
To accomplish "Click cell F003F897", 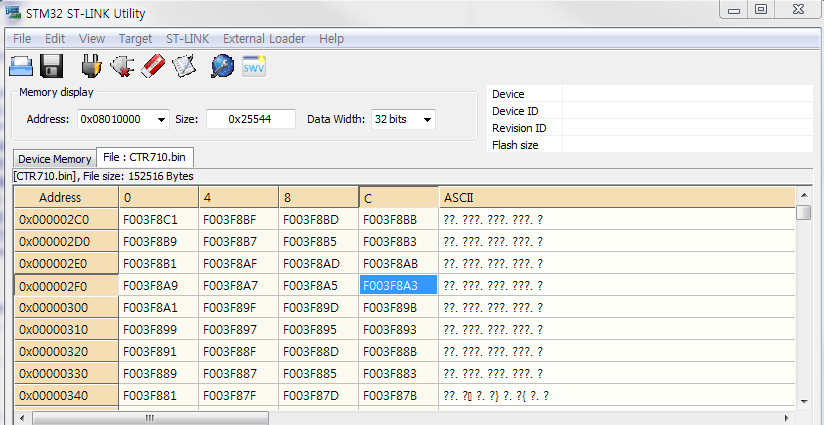I will pos(239,329).
